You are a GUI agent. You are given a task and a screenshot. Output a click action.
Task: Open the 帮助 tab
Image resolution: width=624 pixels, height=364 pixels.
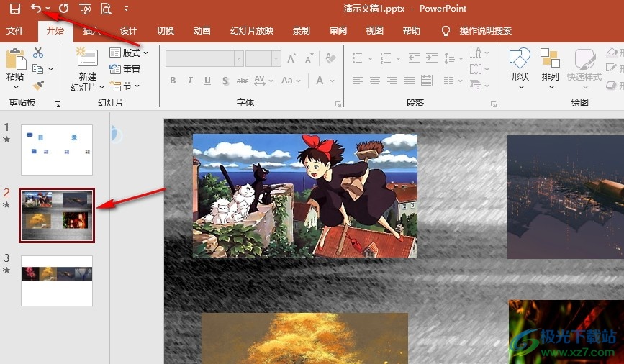pyautogui.click(x=411, y=31)
